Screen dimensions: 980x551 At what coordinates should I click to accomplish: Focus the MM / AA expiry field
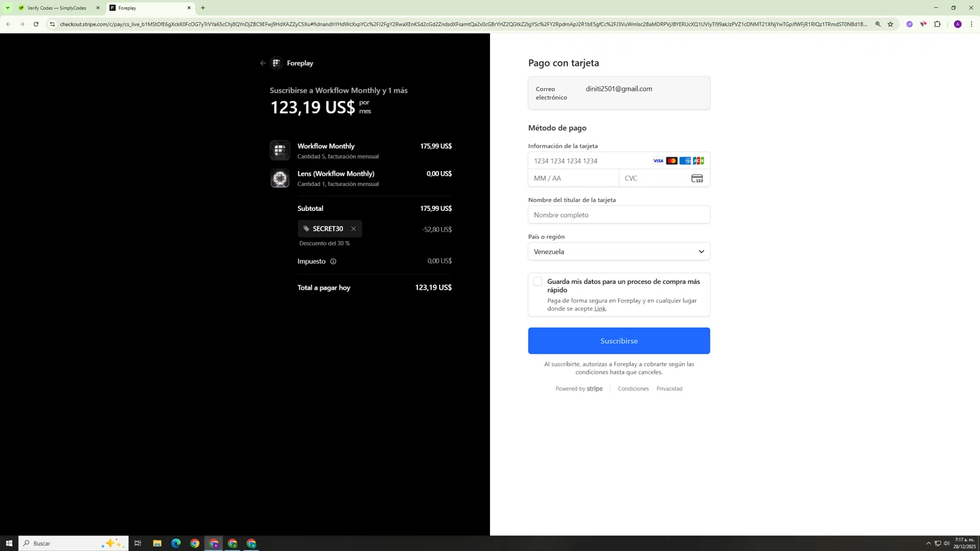pyautogui.click(x=574, y=178)
